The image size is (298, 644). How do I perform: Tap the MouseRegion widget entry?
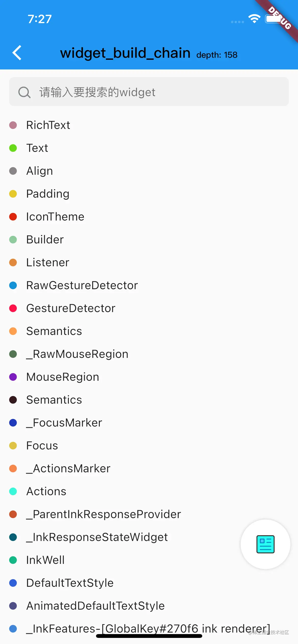click(x=63, y=377)
